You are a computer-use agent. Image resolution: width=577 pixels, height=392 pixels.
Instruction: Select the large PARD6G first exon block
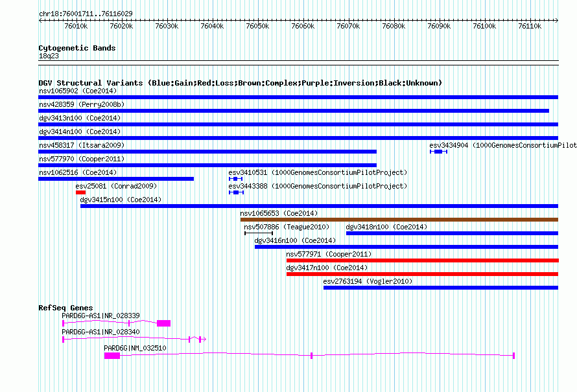[x=112, y=356]
